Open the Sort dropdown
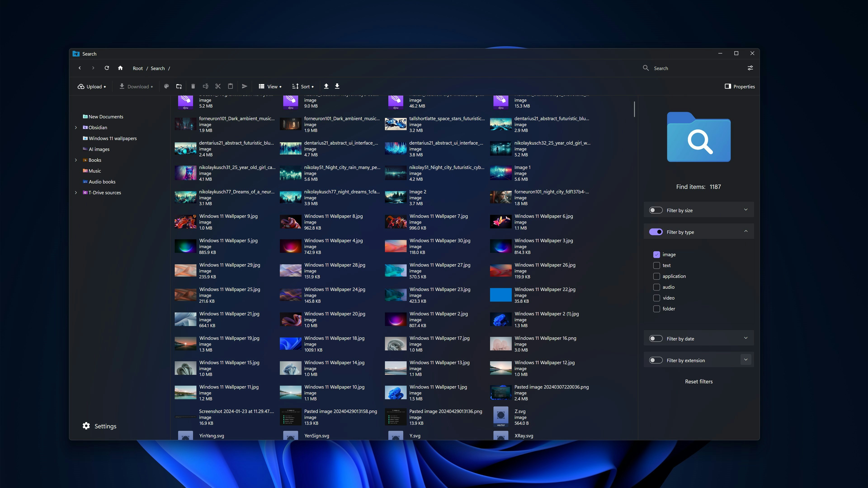Image resolution: width=868 pixels, height=488 pixels. pyautogui.click(x=303, y=87)
